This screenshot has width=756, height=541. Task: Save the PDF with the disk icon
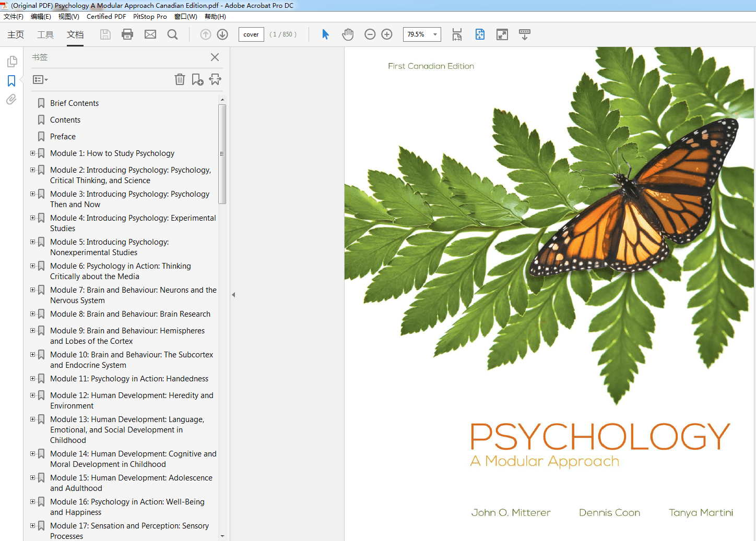click(x=105, y=34)
